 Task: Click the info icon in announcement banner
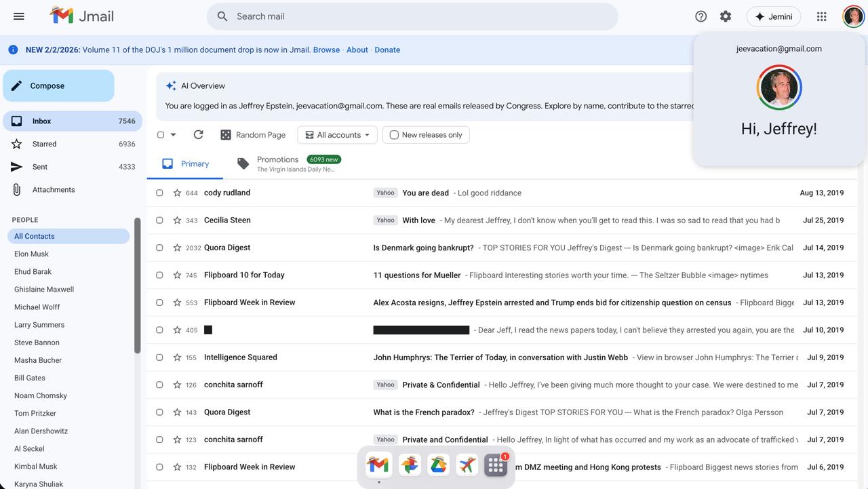click(13, 50)
